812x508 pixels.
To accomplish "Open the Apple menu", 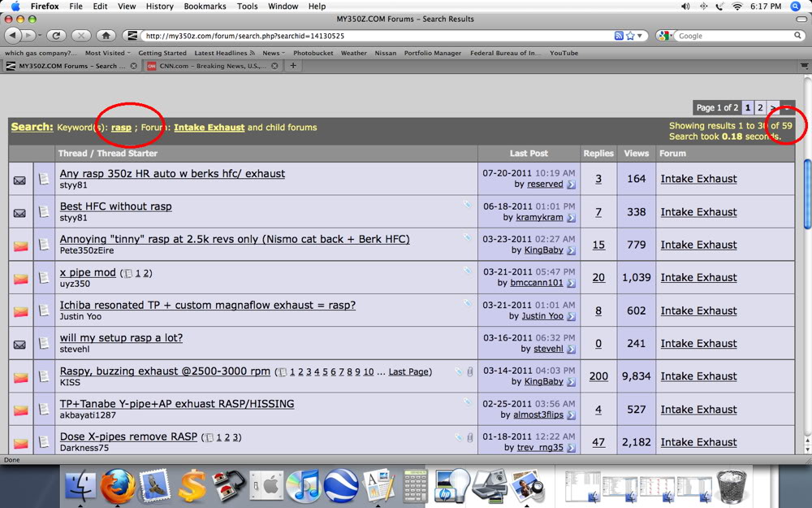I will 15,7.
